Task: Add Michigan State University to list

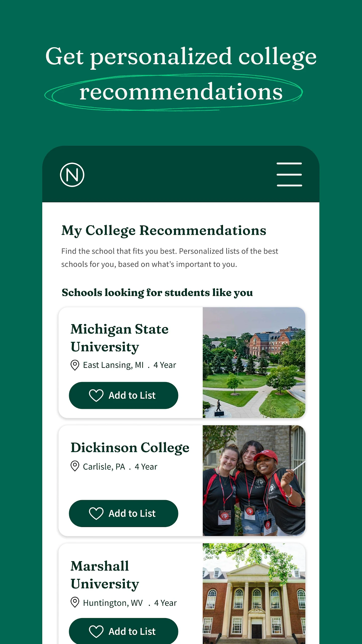Action: click(123, 395)
